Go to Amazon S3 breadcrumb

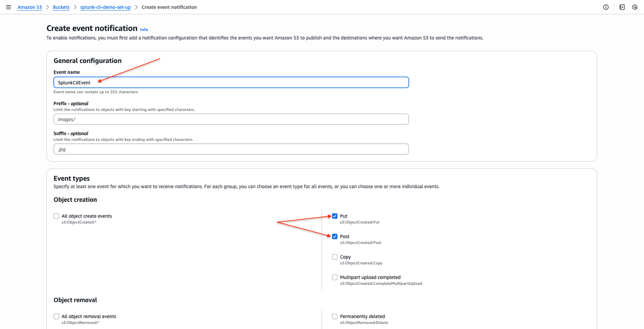30,7
